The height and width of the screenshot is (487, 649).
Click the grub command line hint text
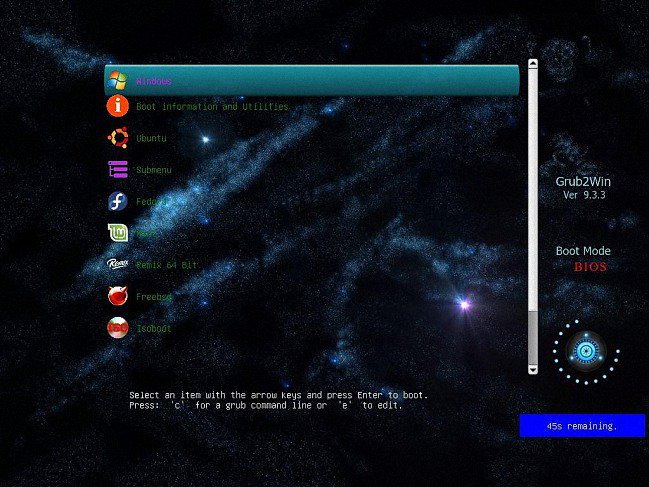point(266,405)
